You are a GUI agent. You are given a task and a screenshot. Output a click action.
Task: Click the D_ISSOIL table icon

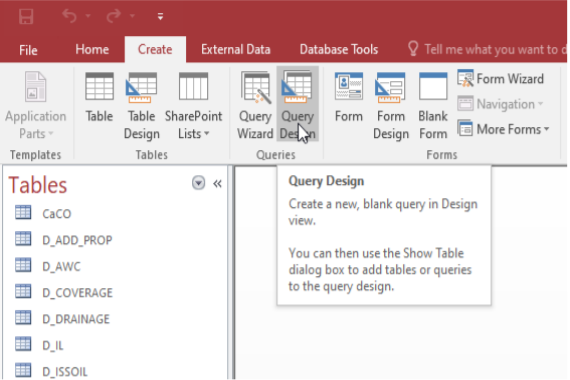23,370
